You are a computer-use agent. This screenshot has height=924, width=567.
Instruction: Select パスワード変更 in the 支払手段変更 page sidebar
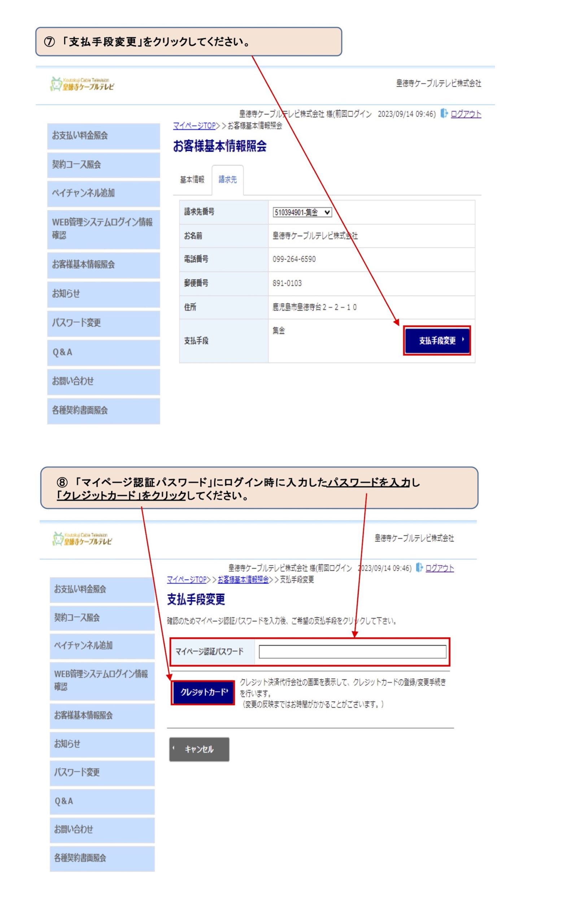tap(102, 772)
